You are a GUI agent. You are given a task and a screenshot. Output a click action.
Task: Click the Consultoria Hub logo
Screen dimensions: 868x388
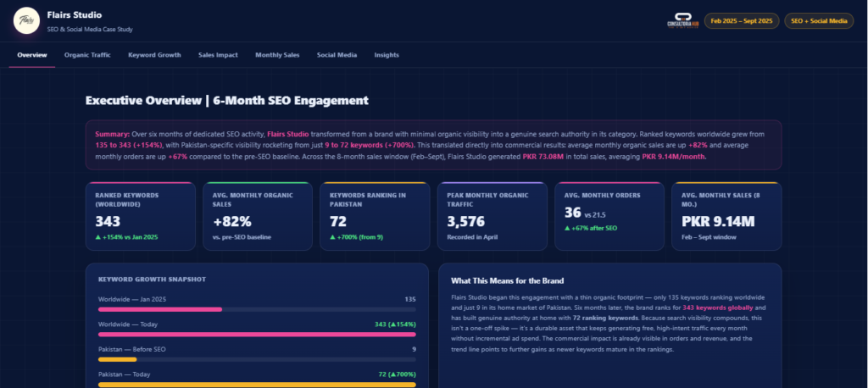[x=682, y=20]
